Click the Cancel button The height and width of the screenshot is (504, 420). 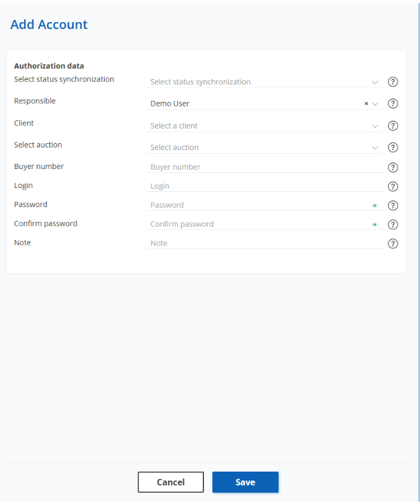pyautogui.click(x=170, y=482)
